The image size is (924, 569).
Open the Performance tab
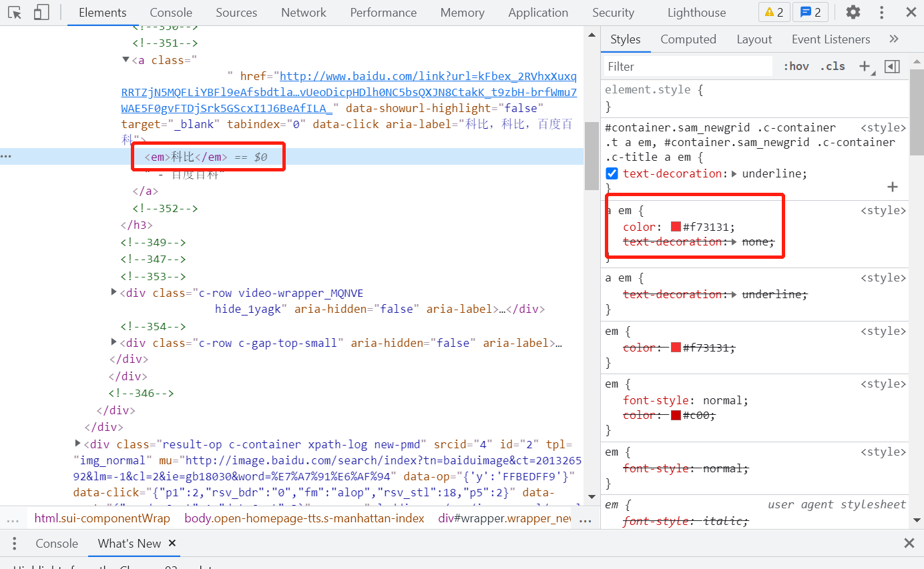coord(383,13)
